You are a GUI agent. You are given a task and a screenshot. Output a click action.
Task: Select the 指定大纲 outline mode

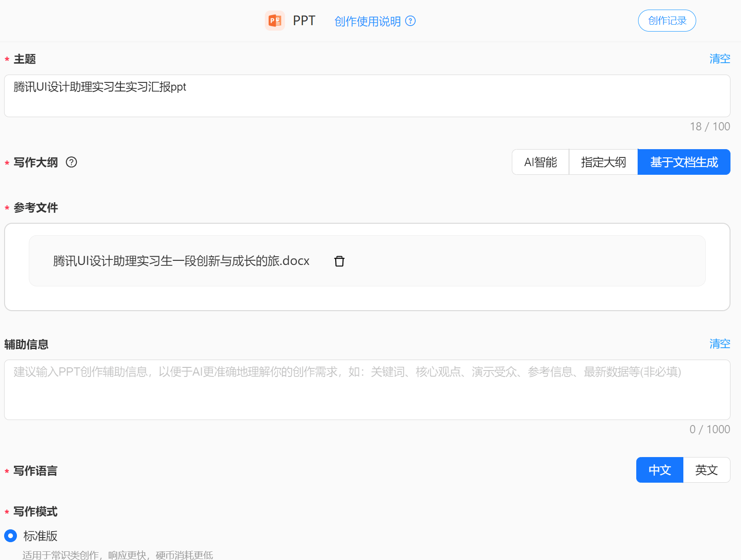point(603,162)
